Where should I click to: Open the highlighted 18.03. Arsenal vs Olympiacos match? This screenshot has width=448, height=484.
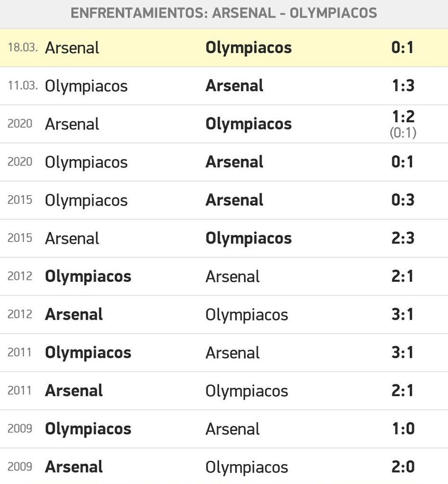(224, 48)
